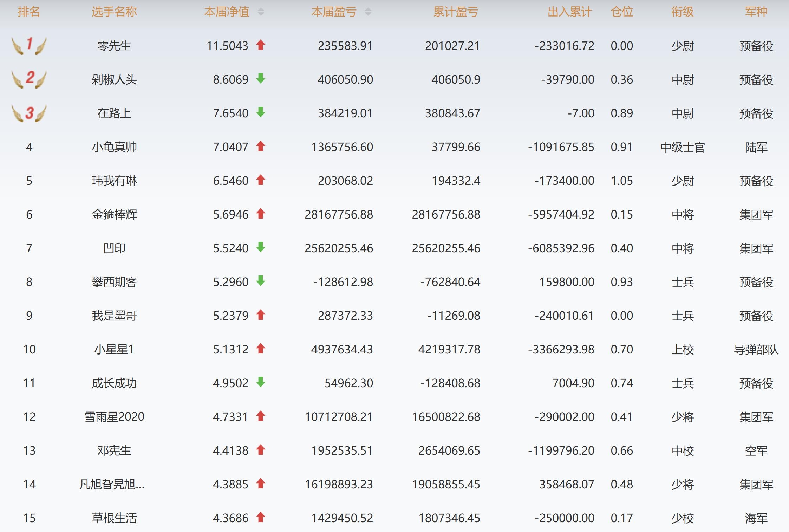Click red up arrow beside 5.6946

click(260, 214)
